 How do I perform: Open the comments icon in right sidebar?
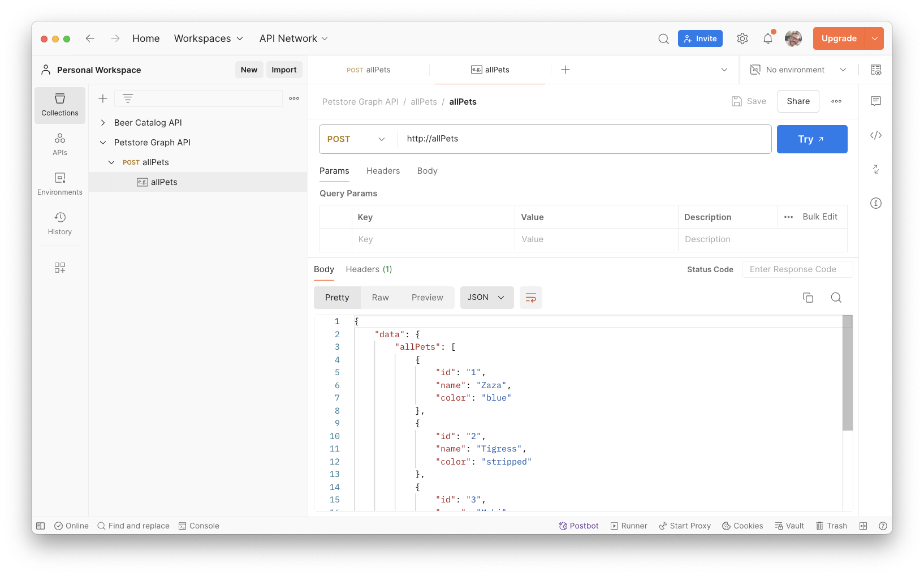click(875, 101)
